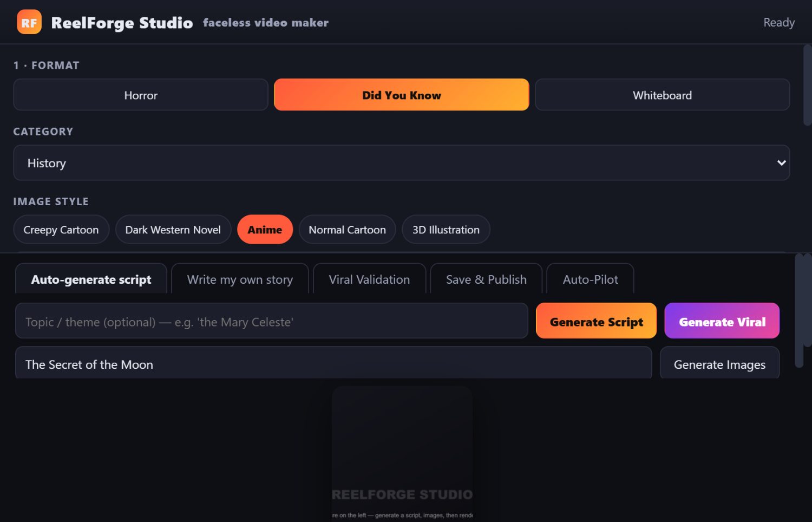
Task: Click the RF ReelForge logo icon
Action: [29, 22]
